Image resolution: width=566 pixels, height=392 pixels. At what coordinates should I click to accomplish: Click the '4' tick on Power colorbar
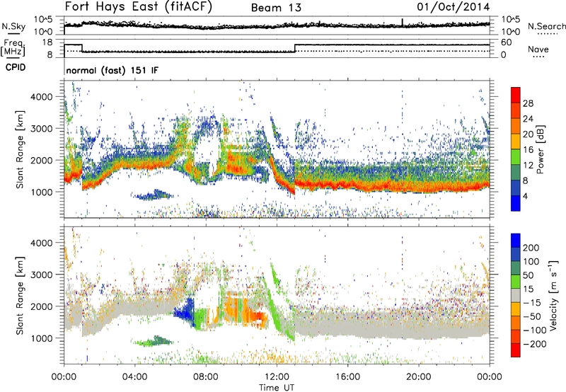(x=525, y=196)
